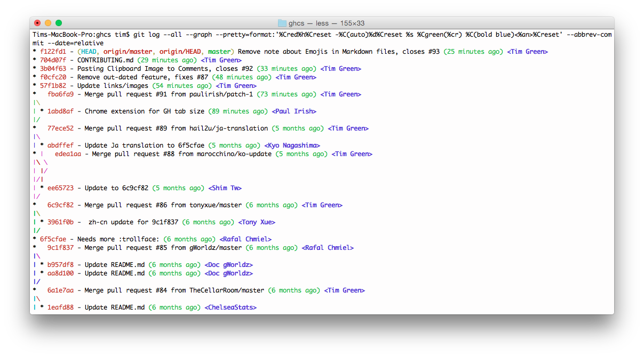
Task: Click "zh-cn update for 9c1f837" message
Action: [x=133, y=222]
